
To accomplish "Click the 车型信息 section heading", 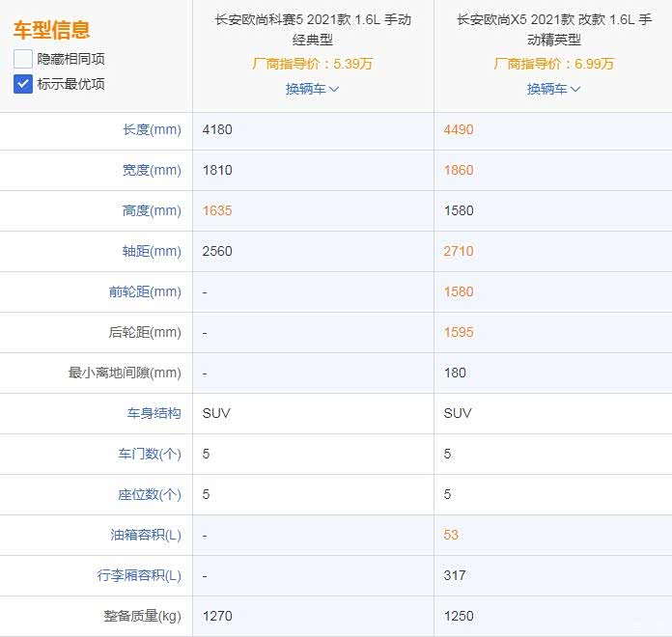I will tap(52, 30).
